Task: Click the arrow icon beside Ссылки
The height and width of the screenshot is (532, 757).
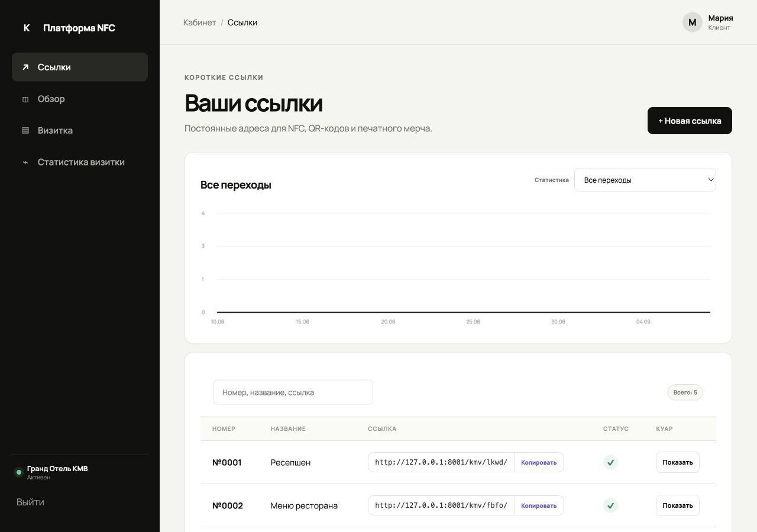Action: (25, 67)
